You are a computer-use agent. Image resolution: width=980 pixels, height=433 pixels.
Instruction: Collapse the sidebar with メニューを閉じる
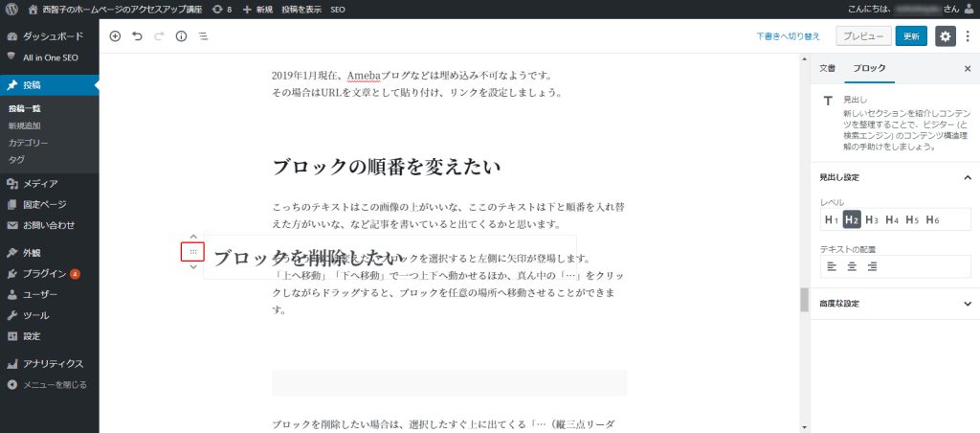(x=50, y=385)
